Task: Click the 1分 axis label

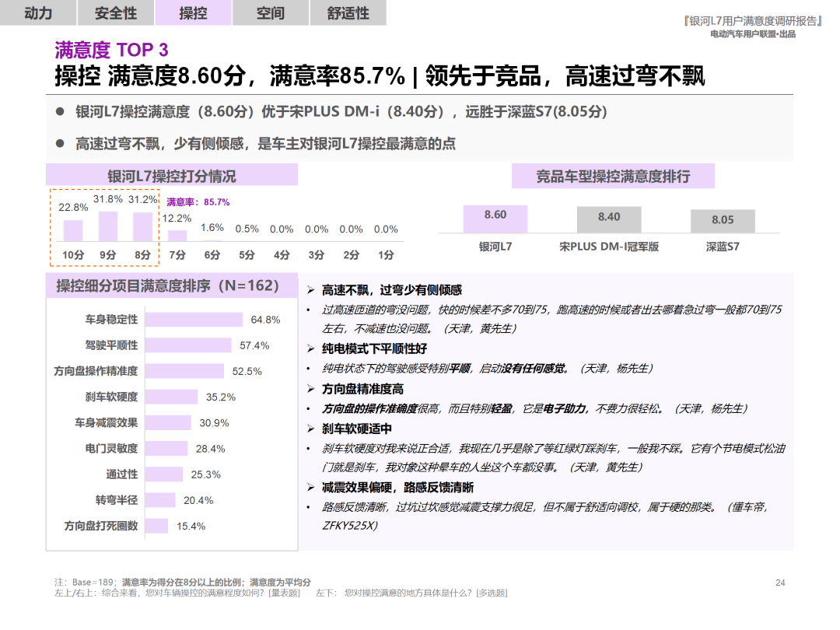Action: click(386, 255)
